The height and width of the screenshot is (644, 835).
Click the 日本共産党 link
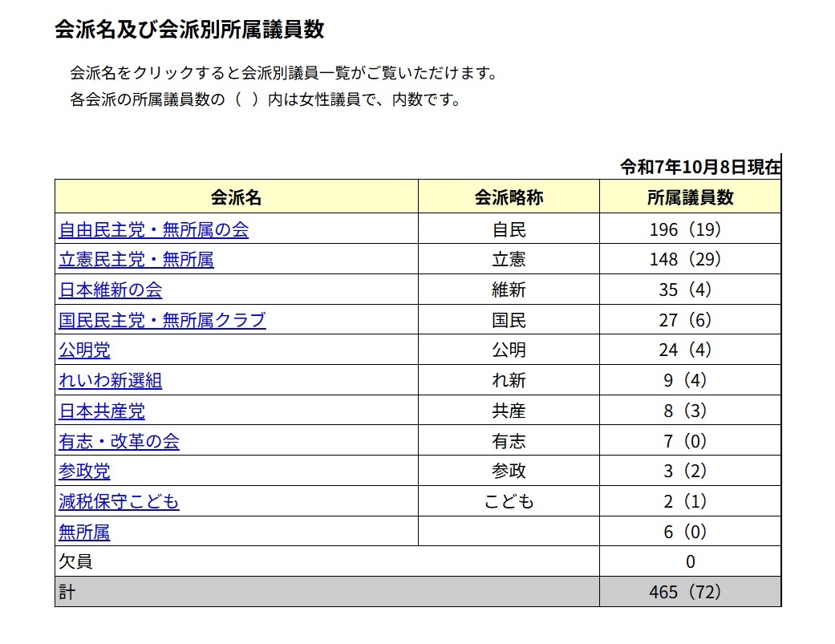point(102,411)
